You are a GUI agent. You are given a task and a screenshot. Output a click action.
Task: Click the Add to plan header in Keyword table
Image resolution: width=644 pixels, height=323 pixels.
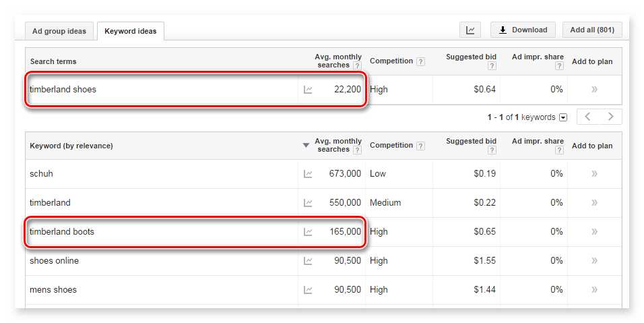pos(592,146)
